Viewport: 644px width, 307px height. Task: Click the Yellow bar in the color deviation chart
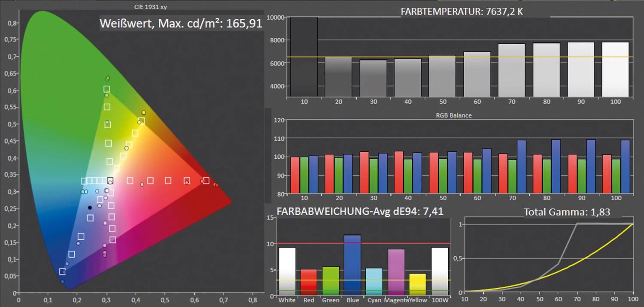click(418, 283)
